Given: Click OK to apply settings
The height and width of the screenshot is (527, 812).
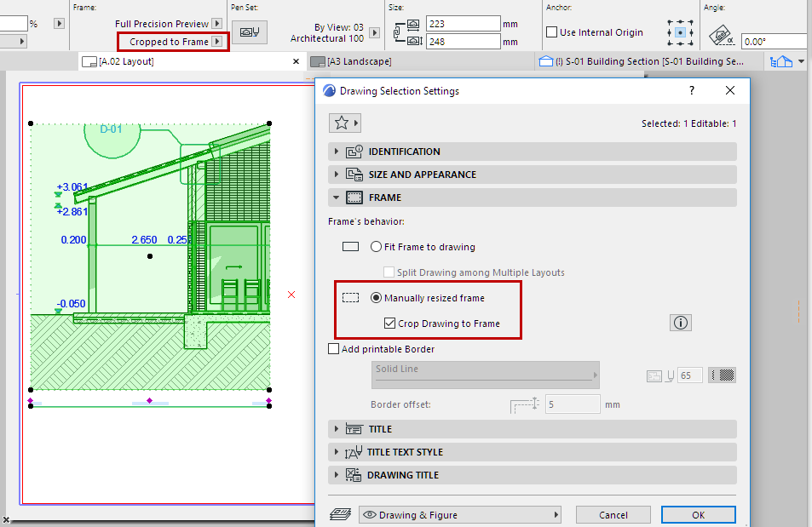Looking at the screenshot, I should pyautogui.click(x=698, y=514).
